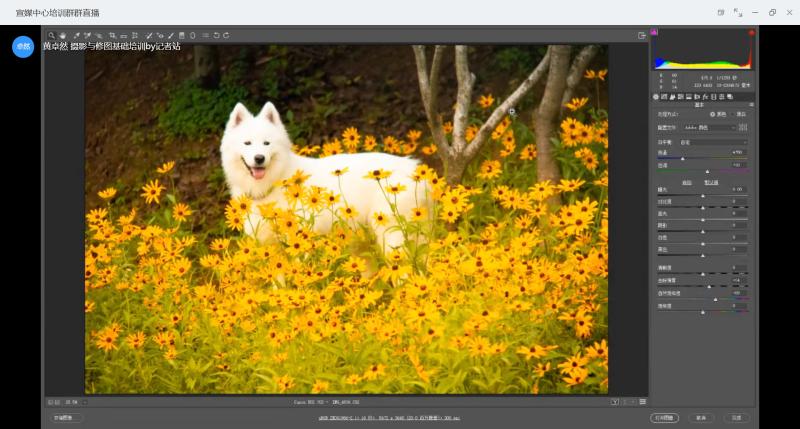Select the Hand tool
Image resolution: width=800 pixels, height=429 pixels.
click(x=62, y=35)
